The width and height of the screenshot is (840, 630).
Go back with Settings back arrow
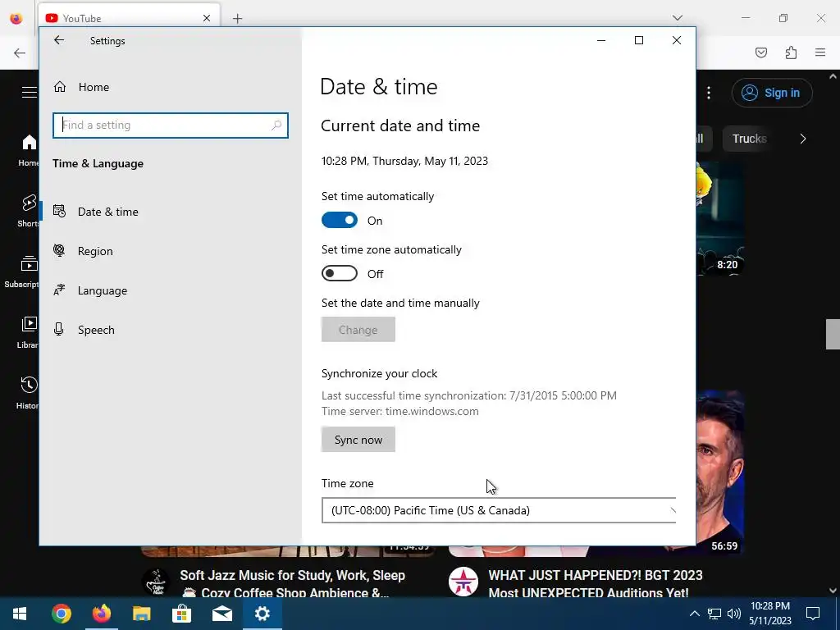59,40
